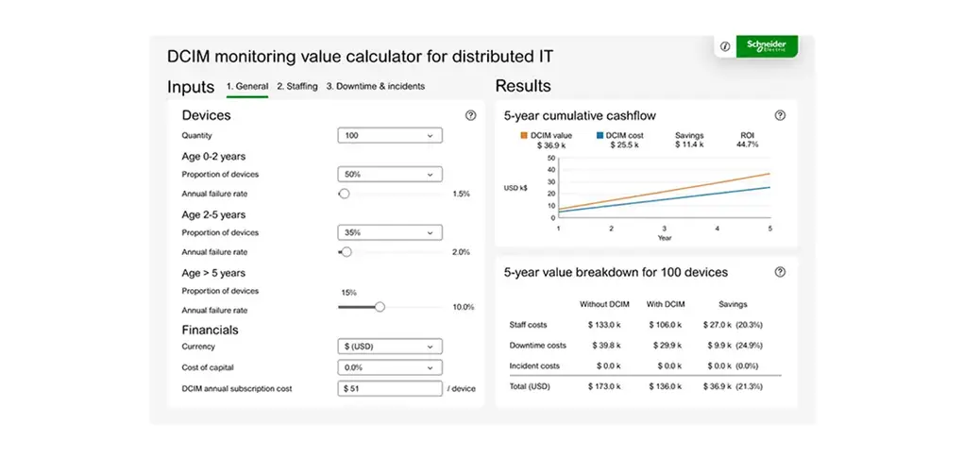Click the Age > 5 years heading

point(213,273)
